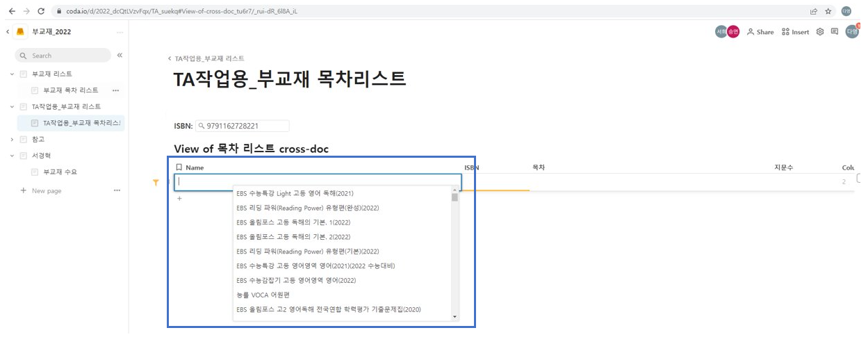Open the 부교재 리스트 page
This screenshot has width=868, height=344.
(52, 74)
